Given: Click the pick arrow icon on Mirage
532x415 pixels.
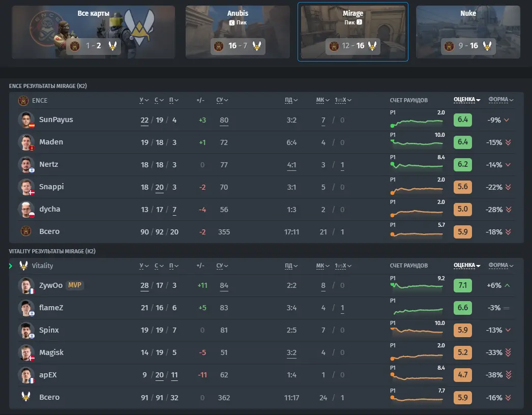Looking at the screenshot, I should click(x=359, y=22).
